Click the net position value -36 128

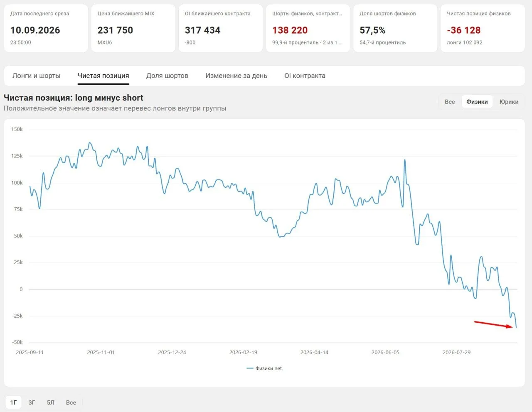pos(463,30)
